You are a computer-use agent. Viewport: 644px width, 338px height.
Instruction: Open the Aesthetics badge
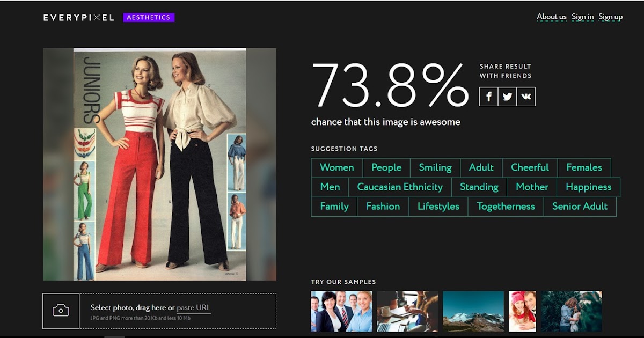pyautogui.click(x=149, y=18)
